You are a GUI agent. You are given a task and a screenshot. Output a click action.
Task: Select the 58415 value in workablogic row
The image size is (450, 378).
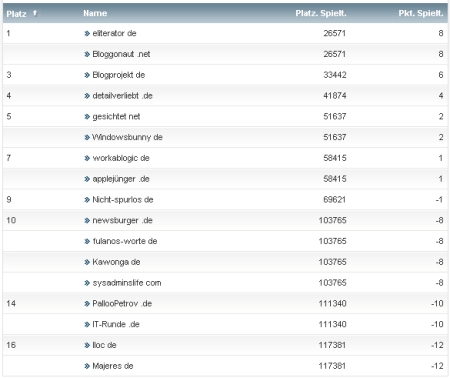point(335,158)
